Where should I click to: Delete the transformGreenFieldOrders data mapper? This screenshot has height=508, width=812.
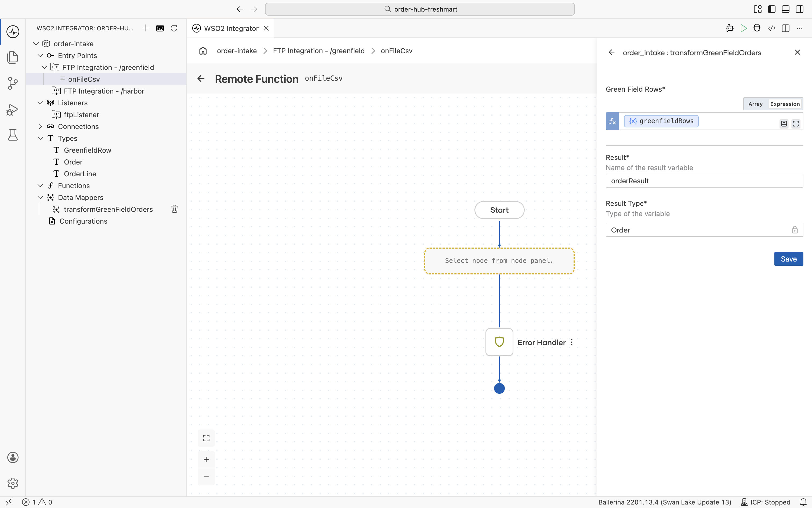175,209
